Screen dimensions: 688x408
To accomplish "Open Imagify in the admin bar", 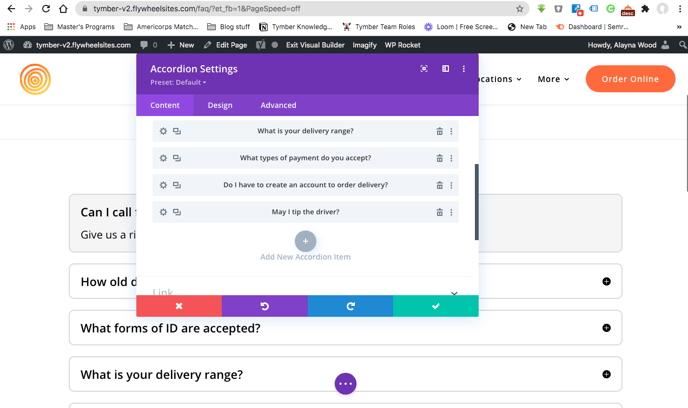I will pos(364,45).
